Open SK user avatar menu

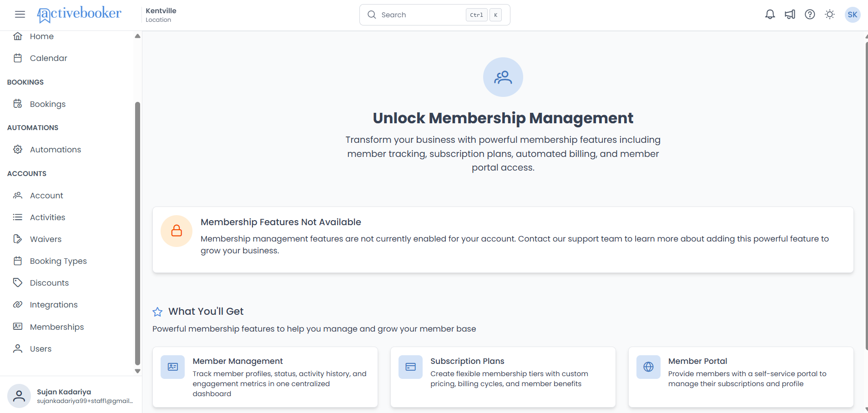coord(853,15)
